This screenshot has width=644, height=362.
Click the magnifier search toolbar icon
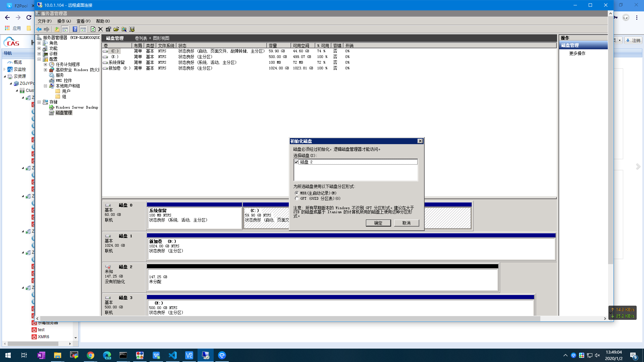point(124,29)
